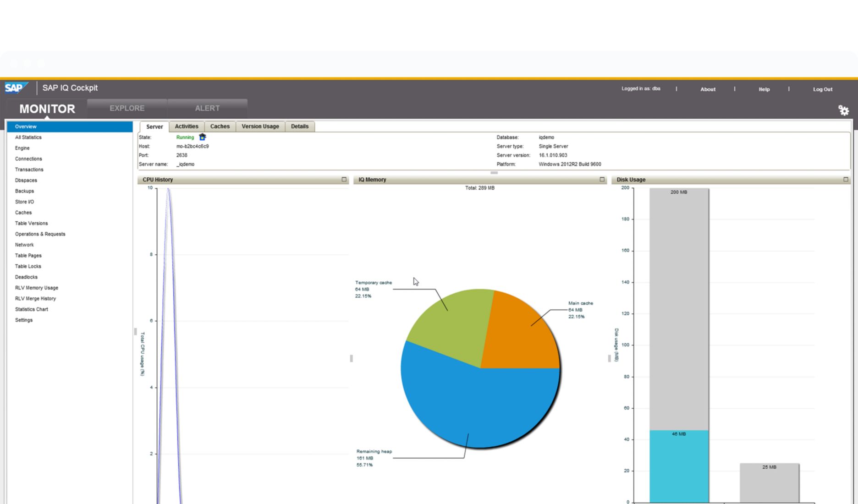
Task: Open the cockpit settings gear icon
Action: [x=844, y=110]
